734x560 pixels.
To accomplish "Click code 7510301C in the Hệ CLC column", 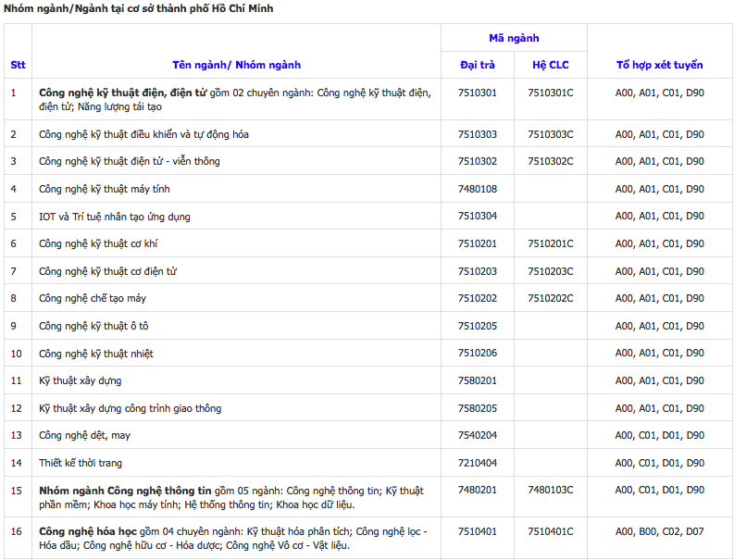I will 551,93.
